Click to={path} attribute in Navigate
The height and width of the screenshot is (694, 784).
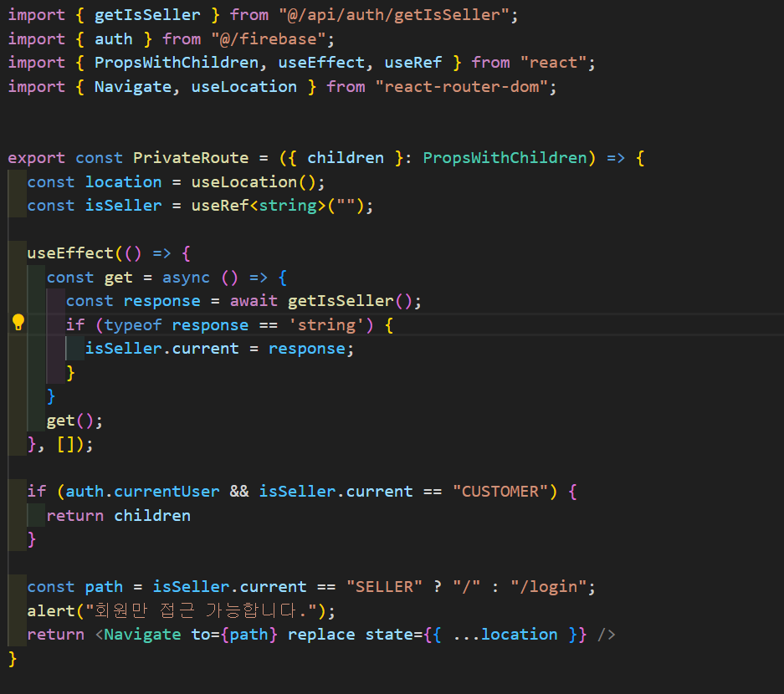point(234,635)
